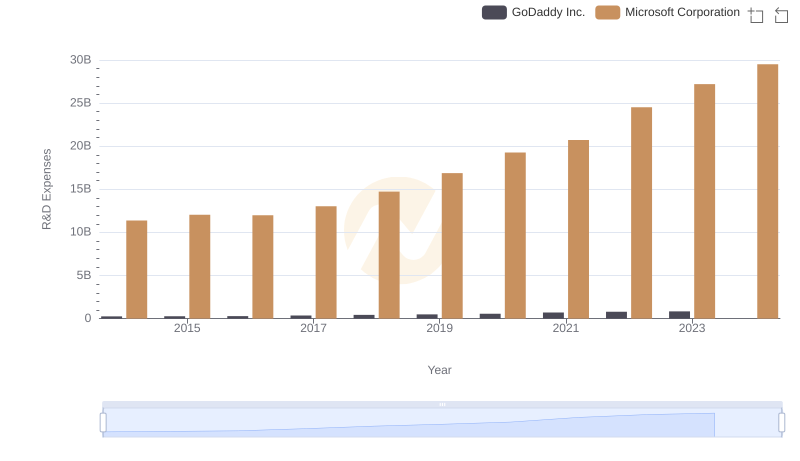Click the R&D Expenses axis title

(46, 189)
